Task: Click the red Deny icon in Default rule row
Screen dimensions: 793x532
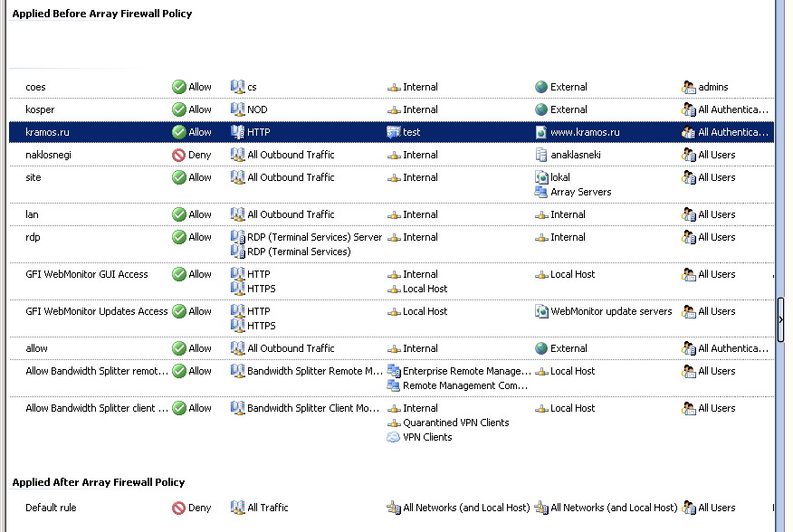Action: click(x=178, y=508)
